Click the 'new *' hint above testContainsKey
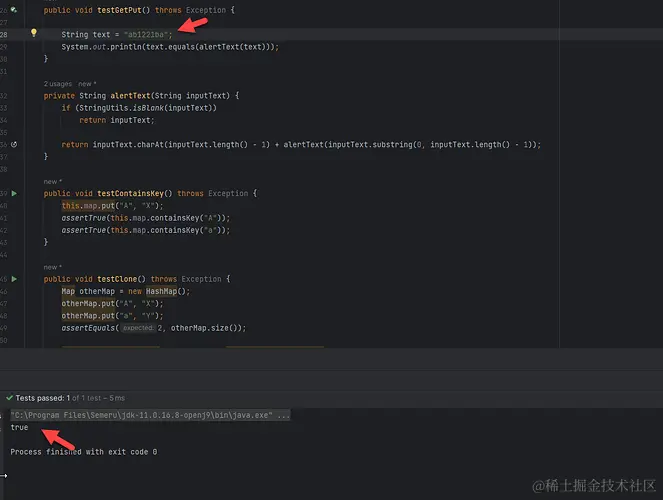 pyautogui.click(x=53, y=181)
